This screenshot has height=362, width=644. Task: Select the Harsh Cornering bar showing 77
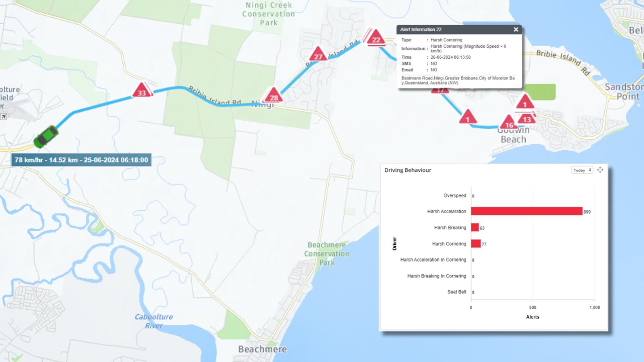coord(475,244)
